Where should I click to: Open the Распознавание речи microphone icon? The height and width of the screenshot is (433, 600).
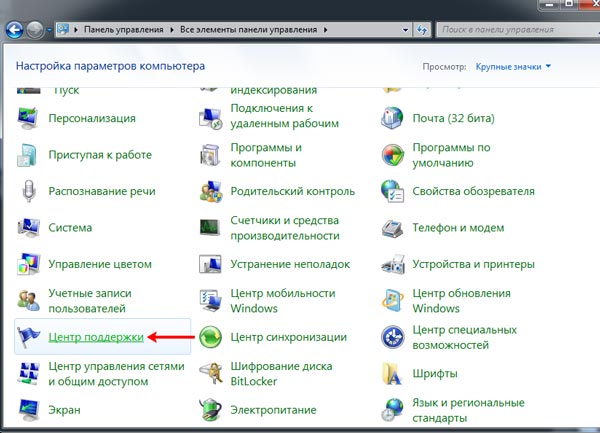tap(29, 191)
